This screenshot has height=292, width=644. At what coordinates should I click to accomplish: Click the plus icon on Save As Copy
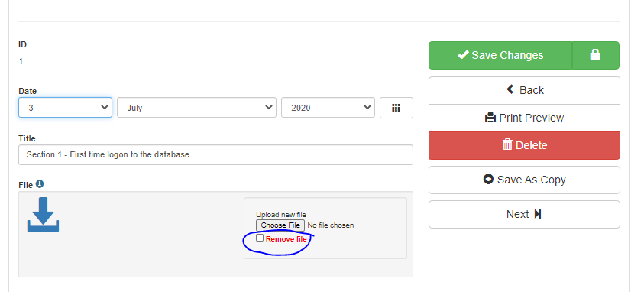point(488,180)
